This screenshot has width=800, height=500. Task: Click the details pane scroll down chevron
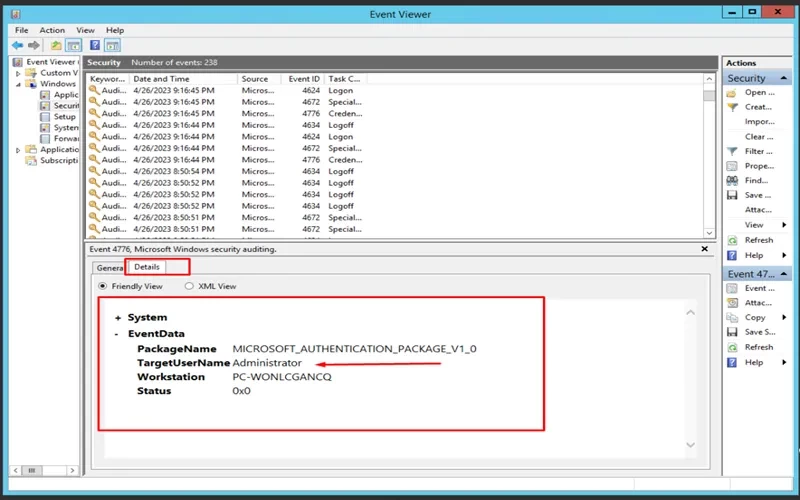click(690, 445)
